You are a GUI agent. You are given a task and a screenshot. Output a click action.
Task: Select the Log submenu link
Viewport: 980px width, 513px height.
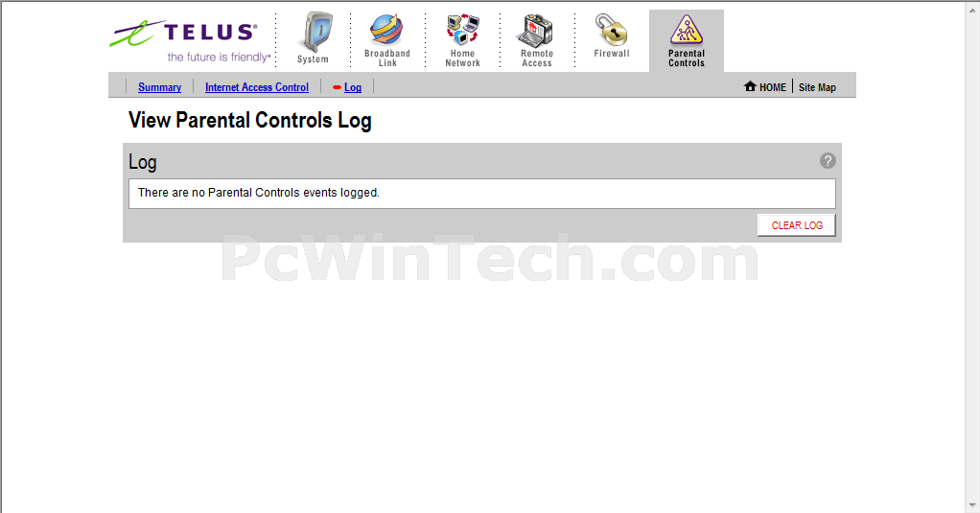coord(353,87)
